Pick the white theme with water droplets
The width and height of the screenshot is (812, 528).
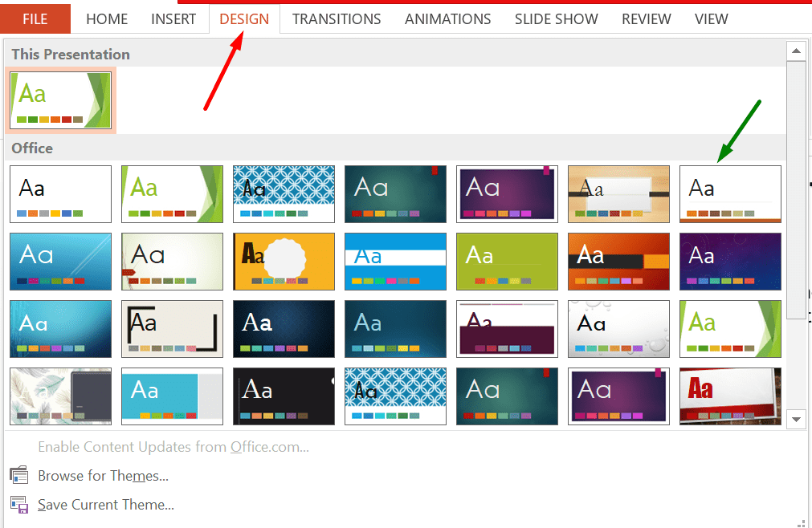[x=618, y=329]
